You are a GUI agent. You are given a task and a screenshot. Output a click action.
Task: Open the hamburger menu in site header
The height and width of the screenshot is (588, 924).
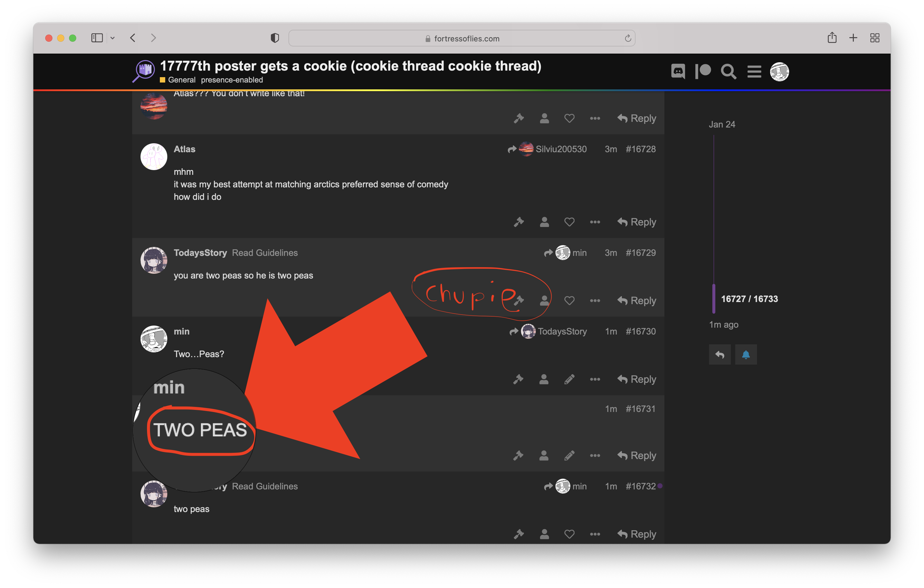point(754,71)
